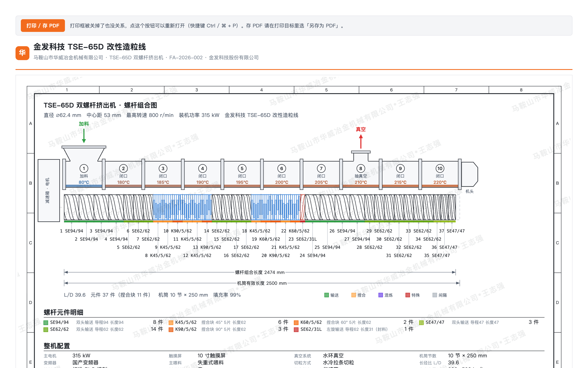Click the purple 混炼 legend swatch

point(381,295)
